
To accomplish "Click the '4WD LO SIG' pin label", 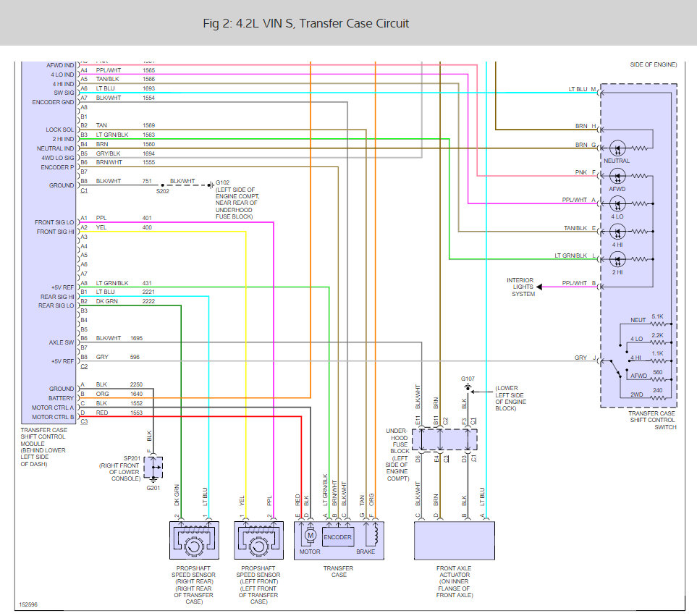I will 58,158.
